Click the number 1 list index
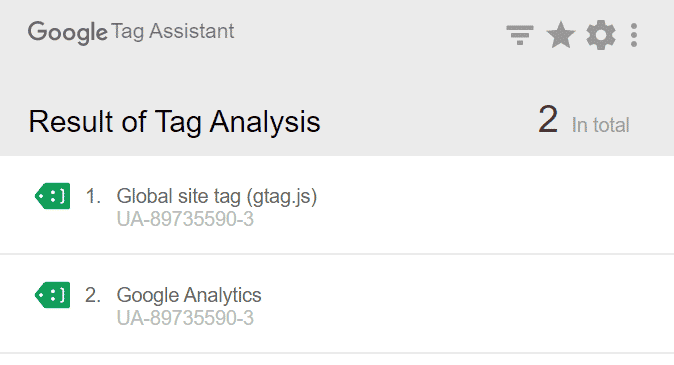The width and height of the screenshot is (674, 365). [x=93, y=196]
